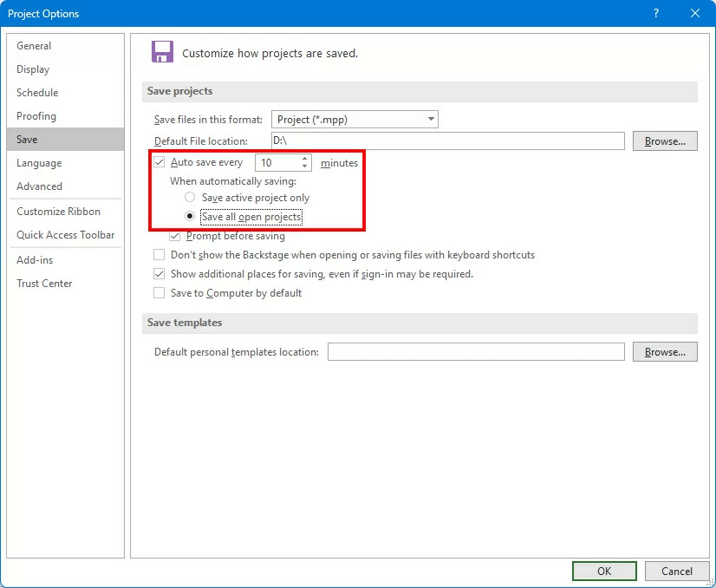The width and height of the screenshot is (716, 588).
Task: Select the Language category
Action: point(39,162)
